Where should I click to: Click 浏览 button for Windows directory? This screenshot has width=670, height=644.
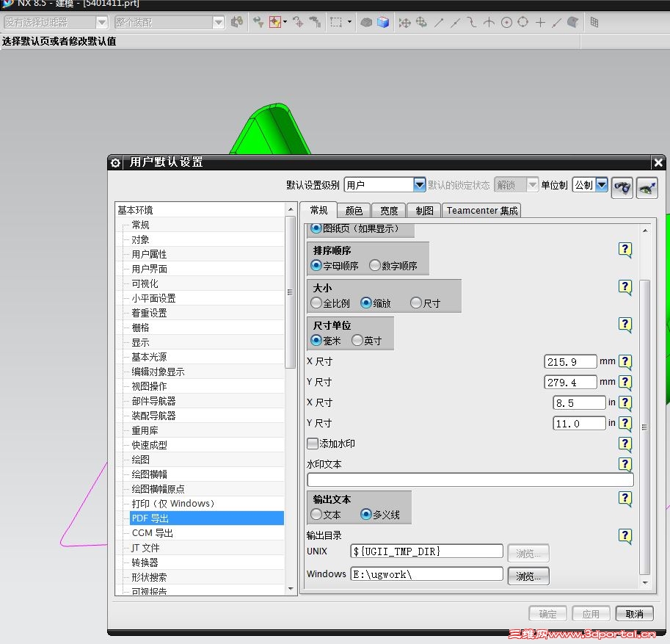(x=528, y=576)
